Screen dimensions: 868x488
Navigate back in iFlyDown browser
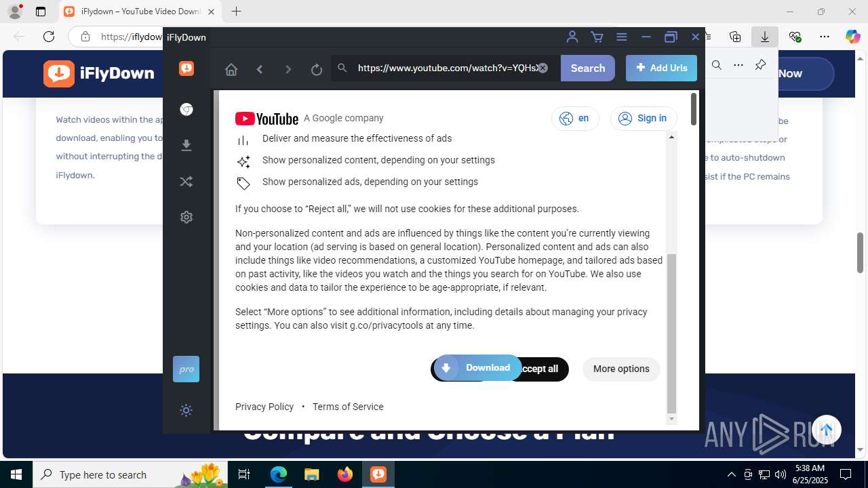[260, 69]
